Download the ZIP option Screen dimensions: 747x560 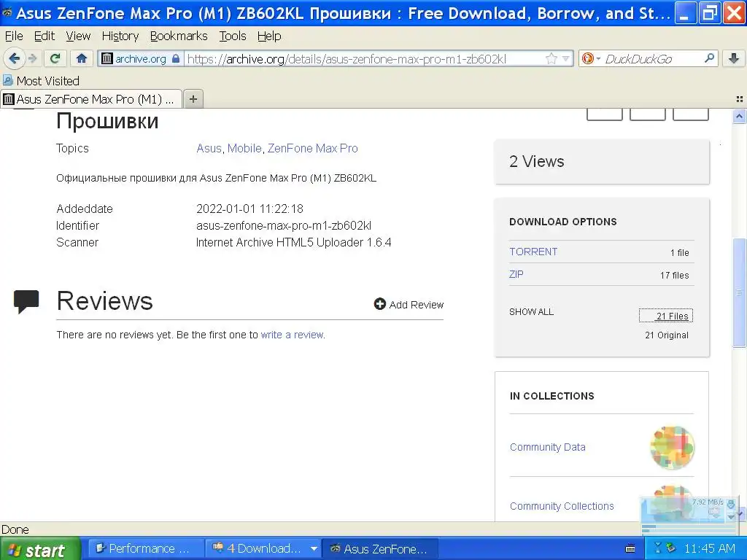pos(516,274)
